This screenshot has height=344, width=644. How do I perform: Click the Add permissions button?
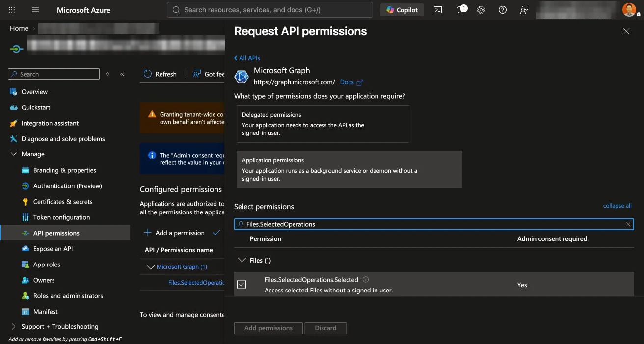click(268, 328)
